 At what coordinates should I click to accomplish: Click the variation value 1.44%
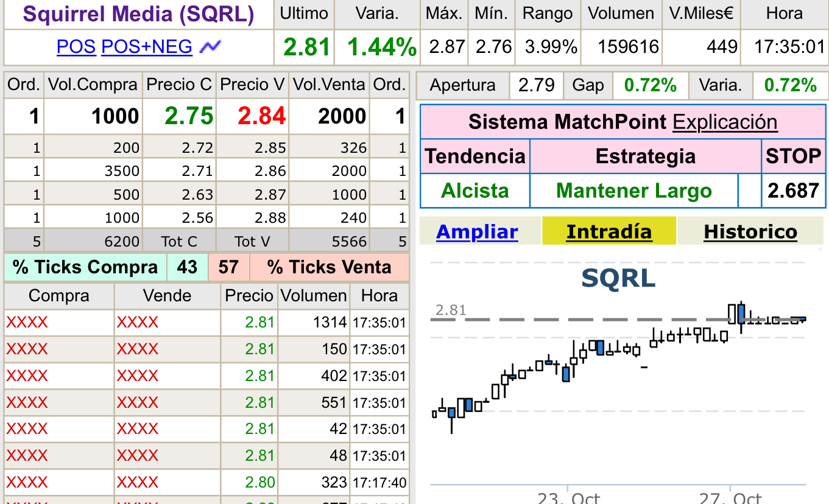pyautogui.click(x=382, y=47)
